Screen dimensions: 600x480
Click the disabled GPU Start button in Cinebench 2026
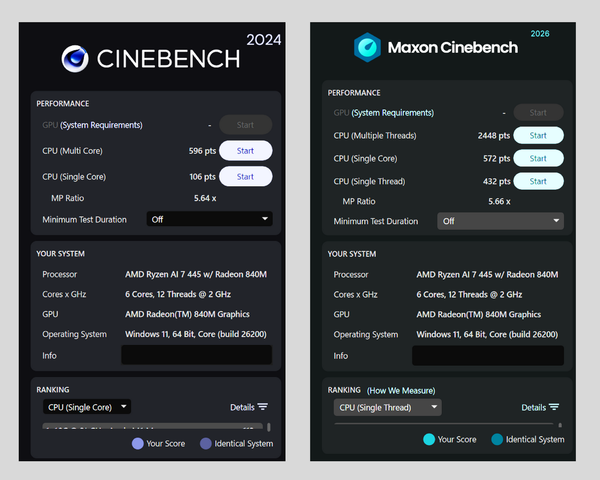pyautogui.click(x=538, y=113)
